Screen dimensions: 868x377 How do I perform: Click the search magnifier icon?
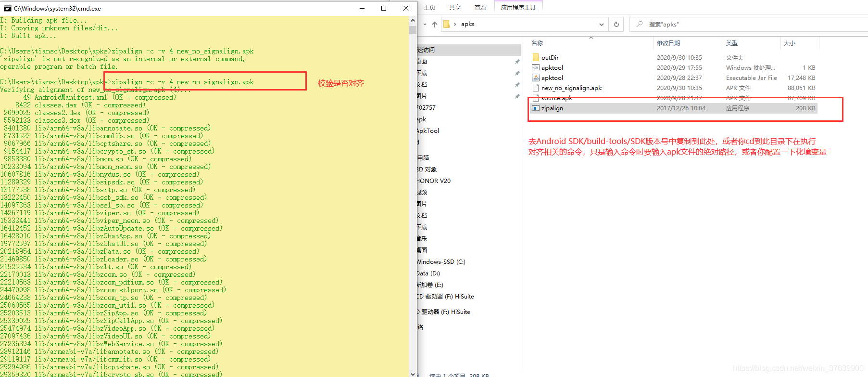click(640, 24)
